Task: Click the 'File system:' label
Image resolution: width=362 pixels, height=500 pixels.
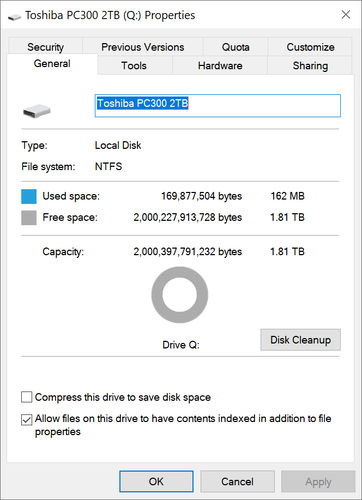Action: click(x=48, y=167)
